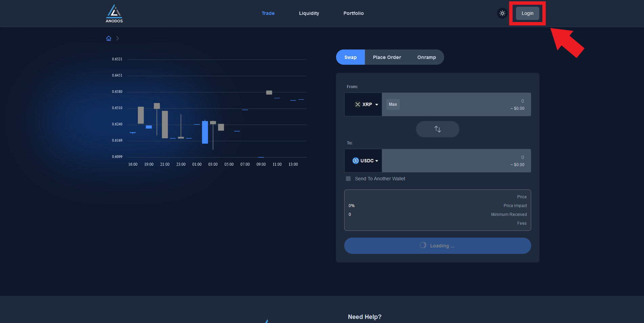This screenshot has height=323, width=644.
Task: Check the Send To Another Wallet box
Action: 348,179
